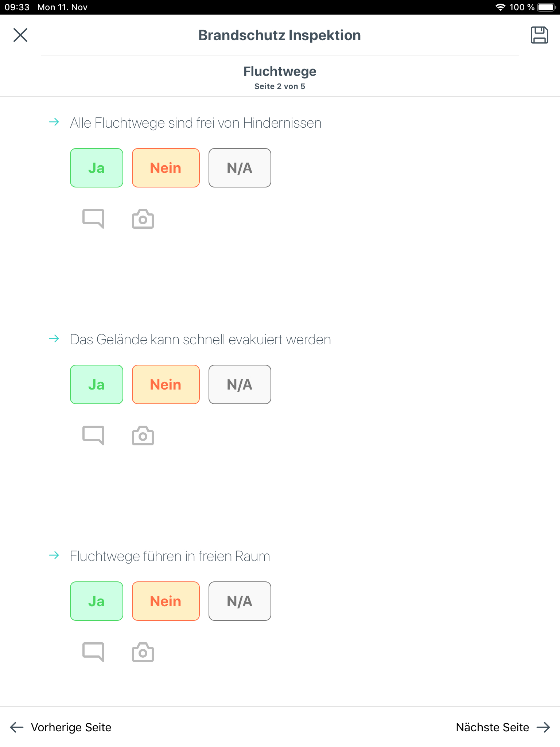Tap the question text 'Das Gelände kann schnell evakuiert werden'

pyautogui.click(x=200, y=340)
